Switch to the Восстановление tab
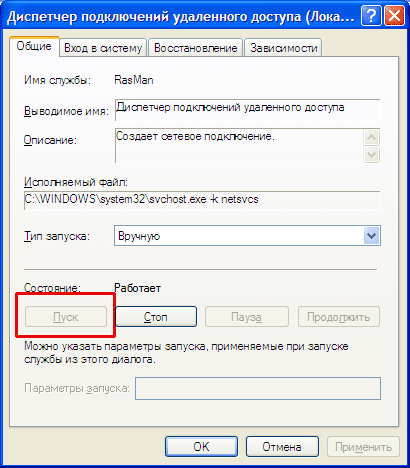The height and width of the screenshot is (468, 410). [x=196, y=48]
